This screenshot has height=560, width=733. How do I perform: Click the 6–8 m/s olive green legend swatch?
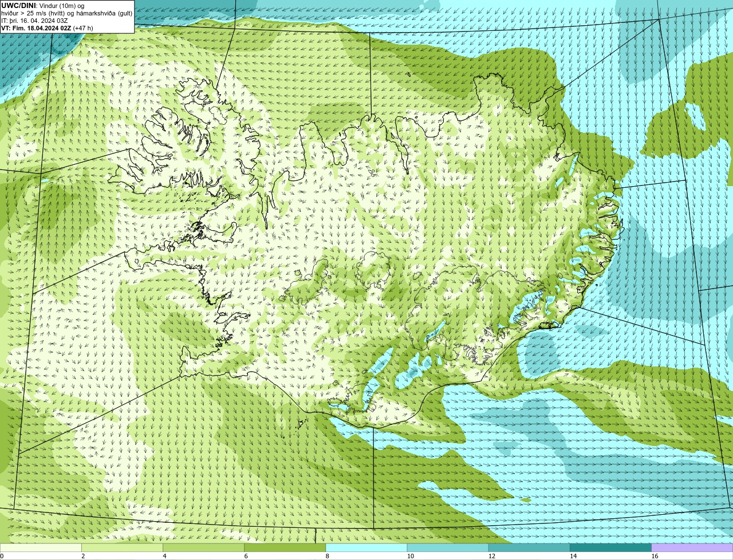(285, 548)
